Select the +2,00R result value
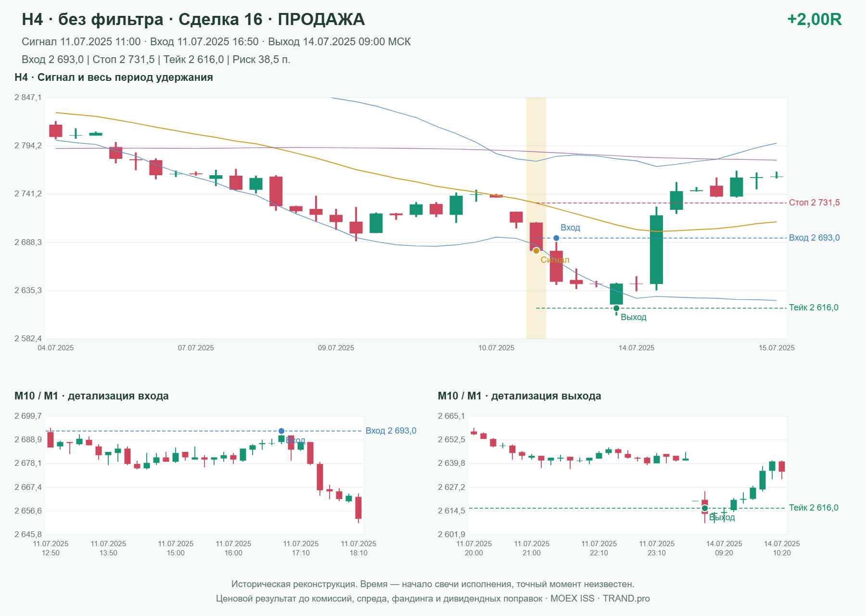The image size is (866, 616). 815,19
